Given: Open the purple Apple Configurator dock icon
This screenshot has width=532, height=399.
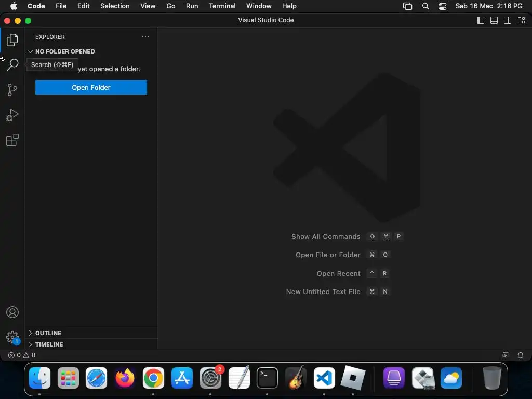Looking at the screenshot, I should [394, 378].
